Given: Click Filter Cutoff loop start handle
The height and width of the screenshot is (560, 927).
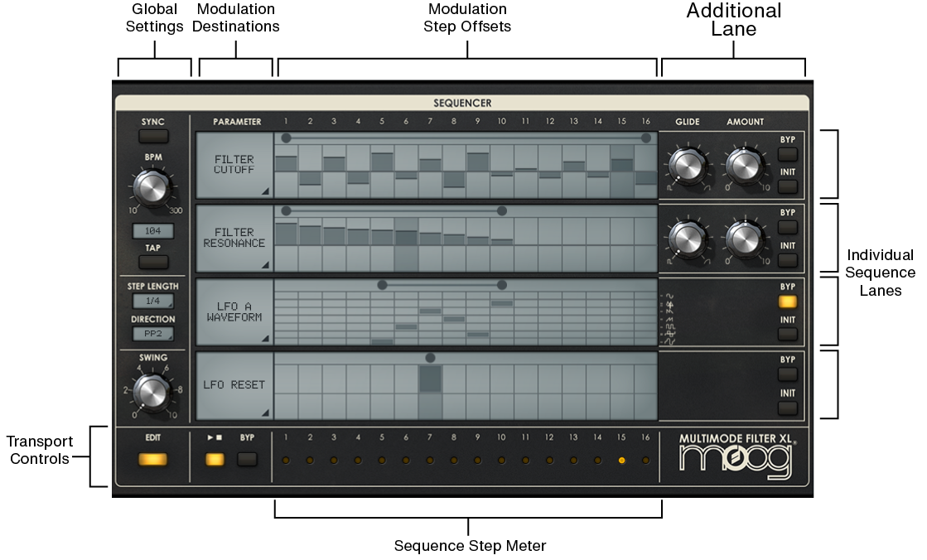Looking at the screenshot, I should pyautogui.click(x=286, y=138).
